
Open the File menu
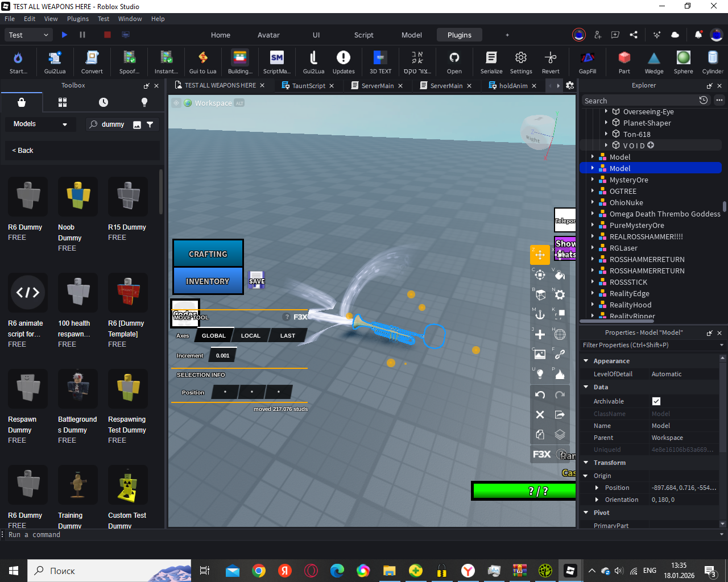[x=10, y=19]
